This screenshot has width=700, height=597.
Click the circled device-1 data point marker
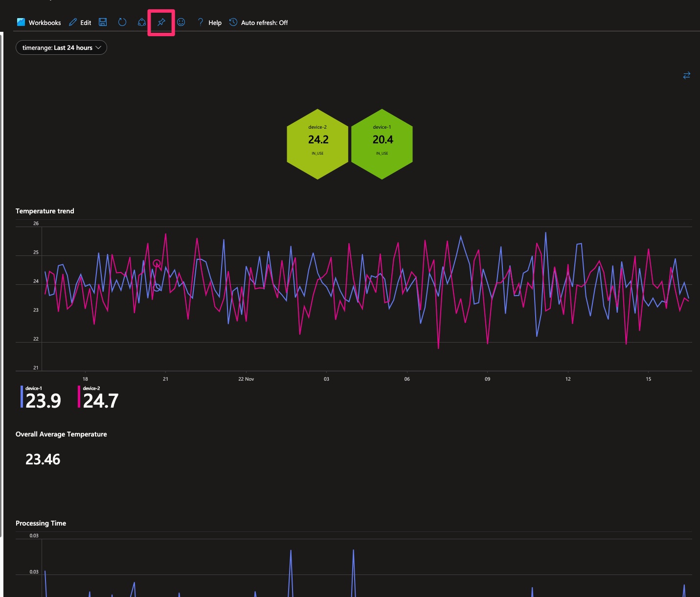pyautogui.click(x=157, y=287)
